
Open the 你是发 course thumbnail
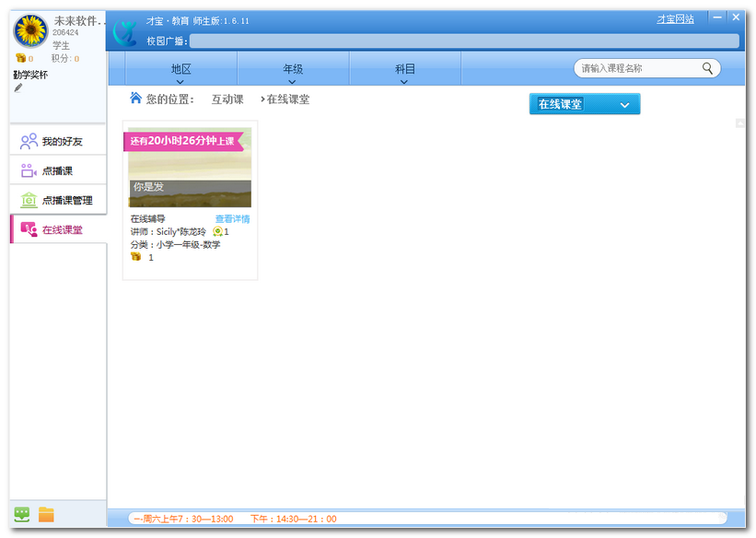[190, 168]
